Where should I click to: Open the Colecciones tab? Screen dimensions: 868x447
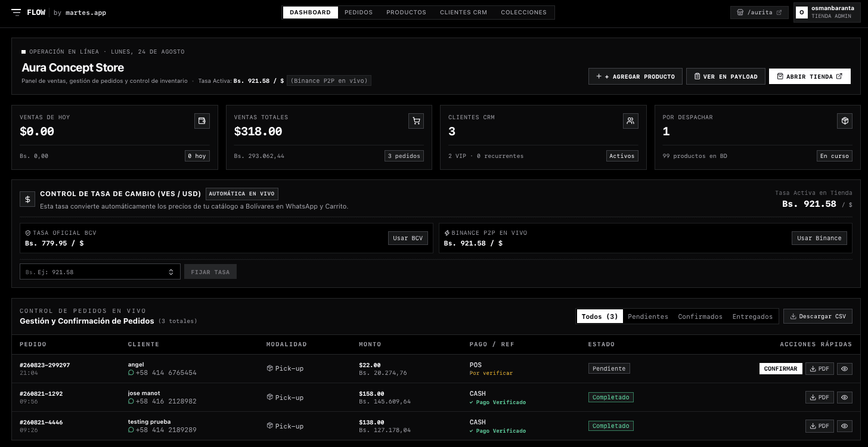pos(523,13)
